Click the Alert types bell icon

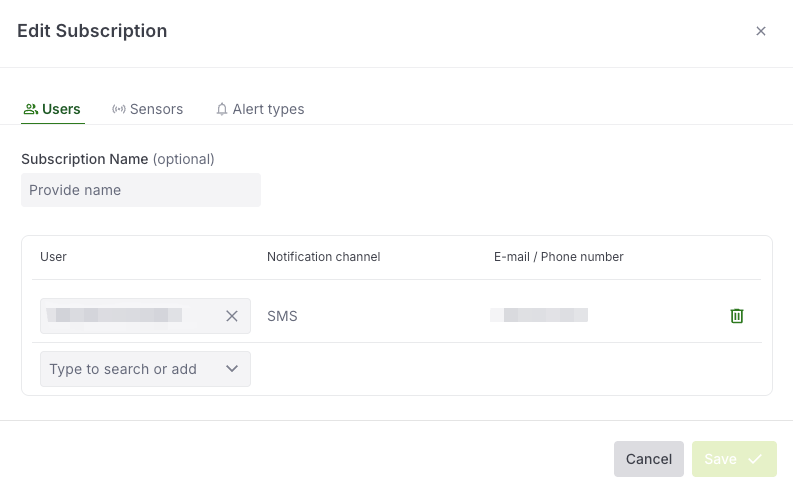(222, 109)
